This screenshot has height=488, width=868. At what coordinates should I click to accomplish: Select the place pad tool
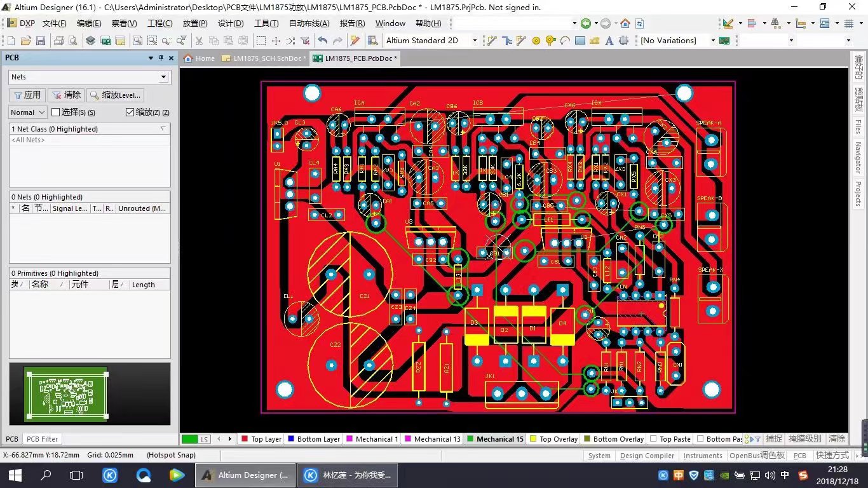coord(536,41)
